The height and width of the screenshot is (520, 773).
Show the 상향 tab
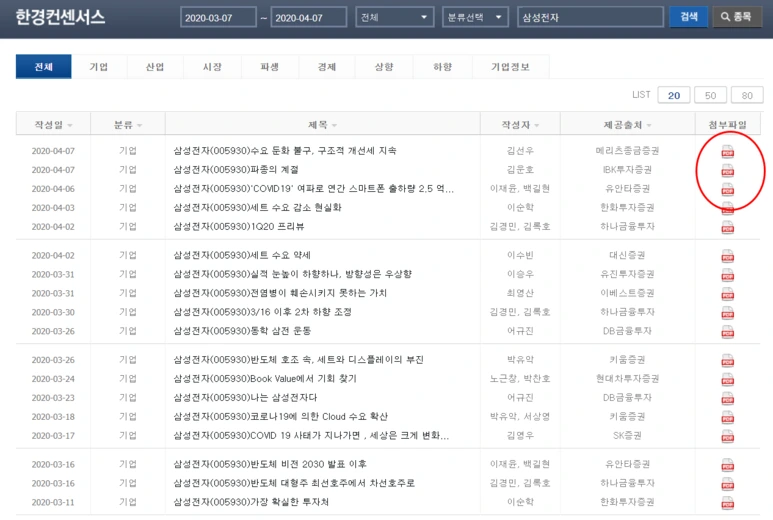coord(384,67)
